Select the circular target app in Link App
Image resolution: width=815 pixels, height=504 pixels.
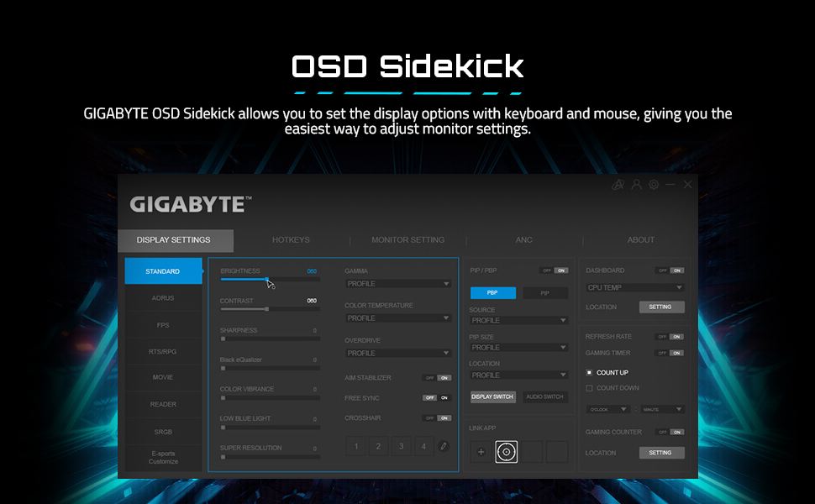point(506,452)
